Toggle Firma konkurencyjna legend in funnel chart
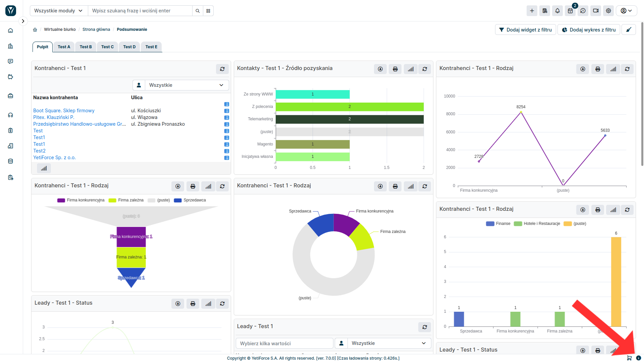 click(x=81, y=200)
